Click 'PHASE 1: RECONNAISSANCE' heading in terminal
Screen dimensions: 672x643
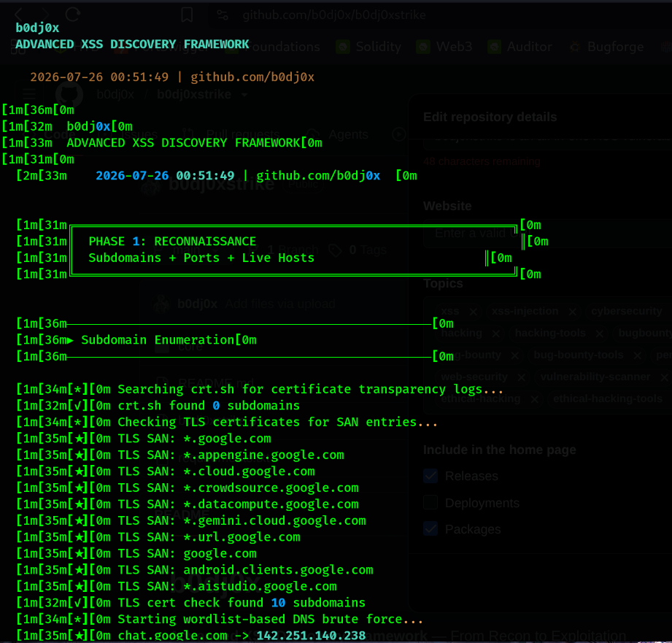pyautogui.click(x=172, y=242)
